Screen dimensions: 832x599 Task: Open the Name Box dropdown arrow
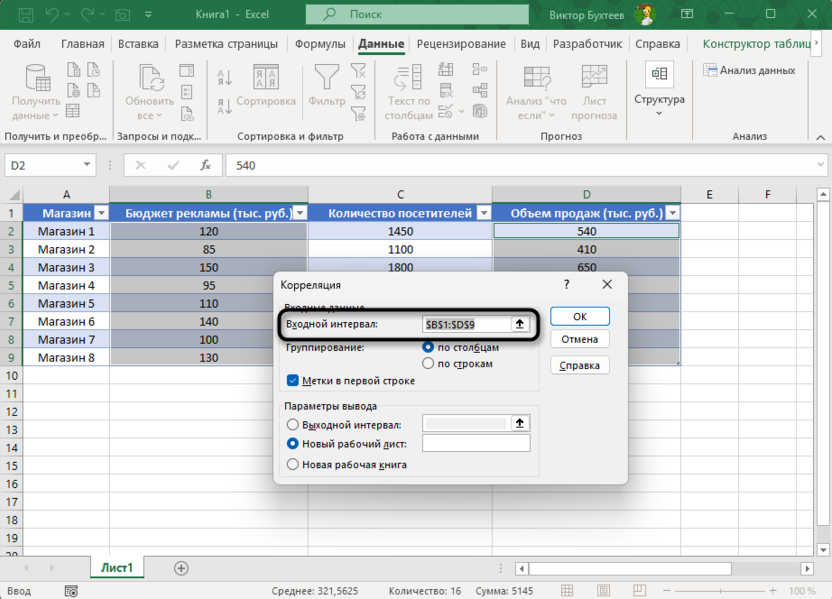87,165
